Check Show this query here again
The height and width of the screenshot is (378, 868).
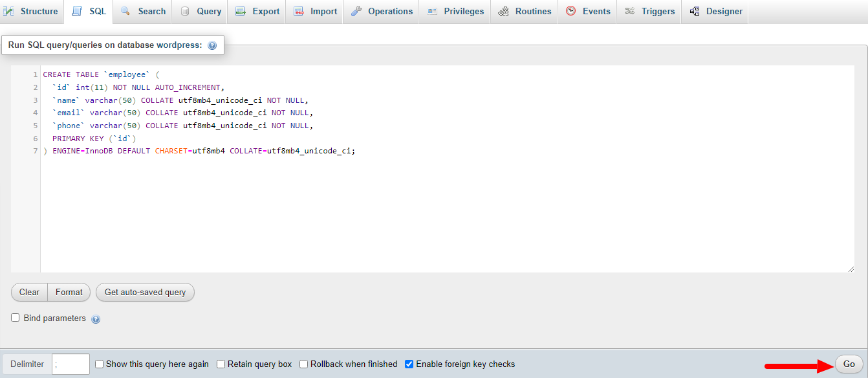[99, 364]
